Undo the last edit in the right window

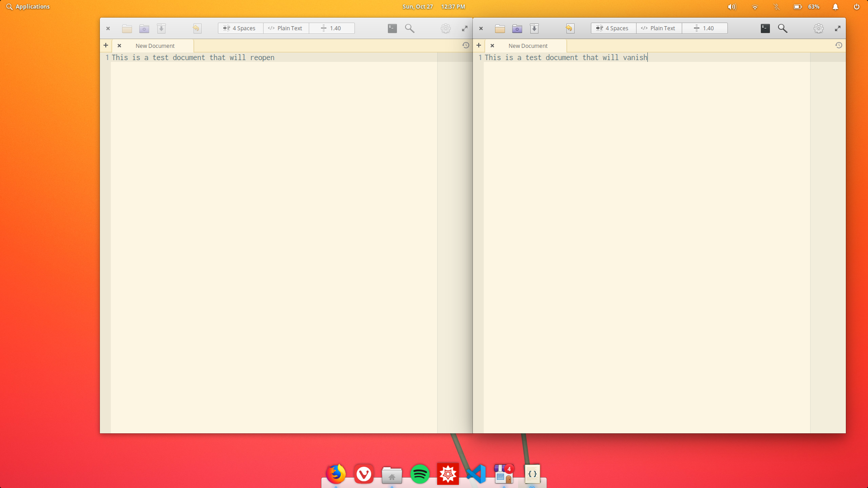coord(570,28)
